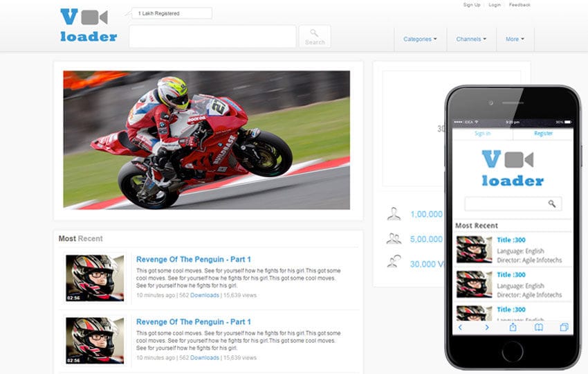This screenshot has width=588, height=374.
Task: Expand the More dropdown
Action: (515, 39)
